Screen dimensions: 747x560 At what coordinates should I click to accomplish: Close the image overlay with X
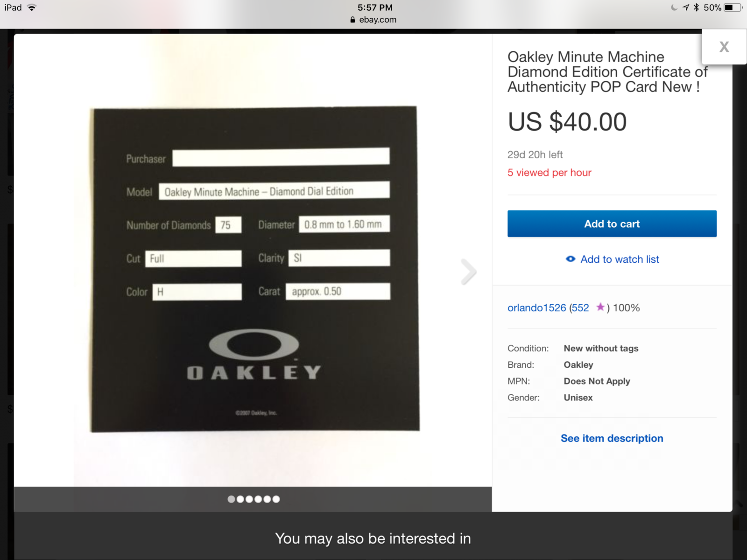tap(724, 47)
